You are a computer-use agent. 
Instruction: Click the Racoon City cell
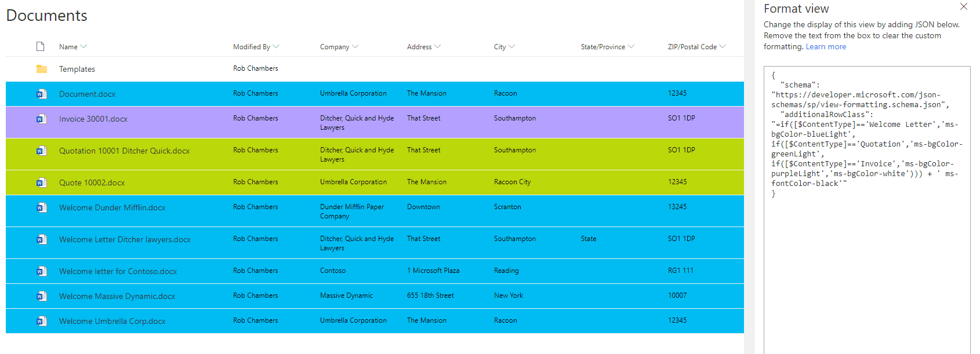pos(512,182)
